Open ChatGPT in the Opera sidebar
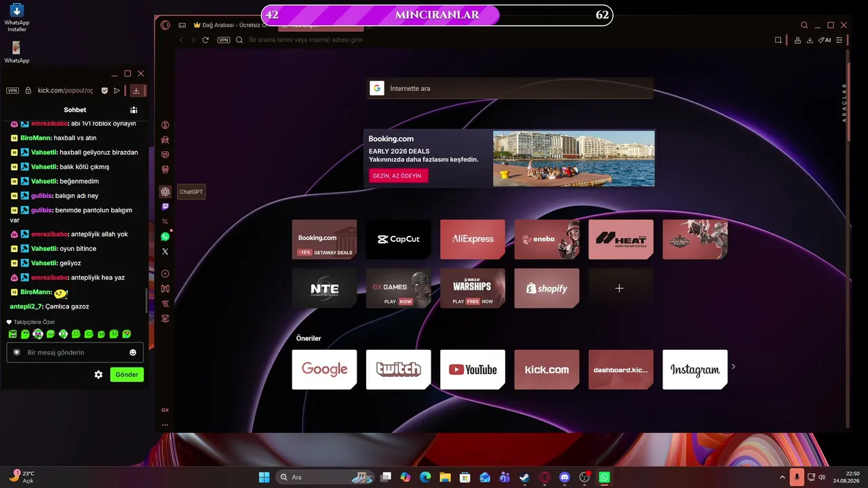 (x=165, y=192)
